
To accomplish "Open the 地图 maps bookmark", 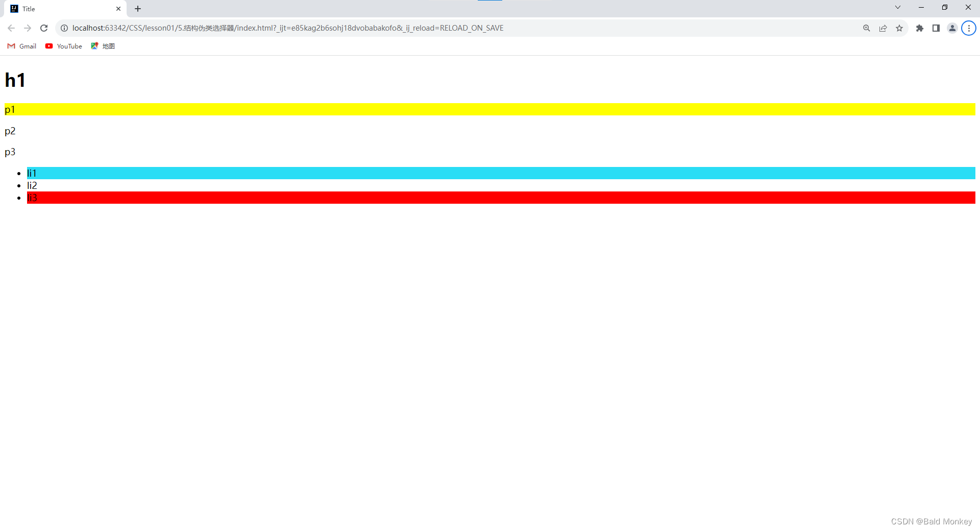I will coord(103,46).
